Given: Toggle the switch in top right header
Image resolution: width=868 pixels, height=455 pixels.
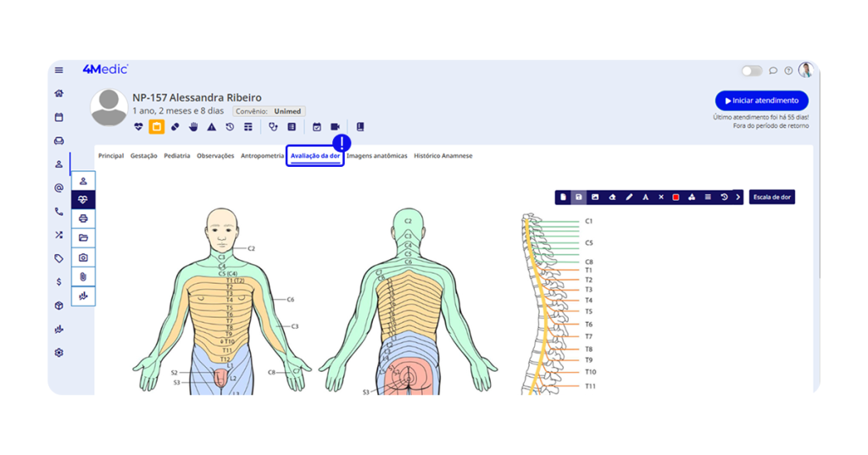Looking at the screenshot, I should [751, 71].
